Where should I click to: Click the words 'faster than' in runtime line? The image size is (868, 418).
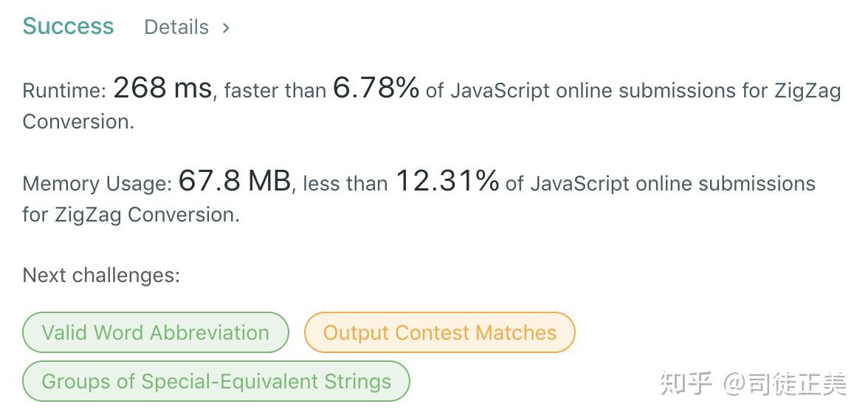coord(275,91)
